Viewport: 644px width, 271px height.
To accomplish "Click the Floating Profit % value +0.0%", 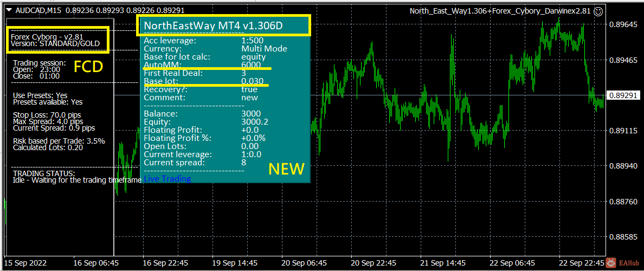I will coord(253,138).
